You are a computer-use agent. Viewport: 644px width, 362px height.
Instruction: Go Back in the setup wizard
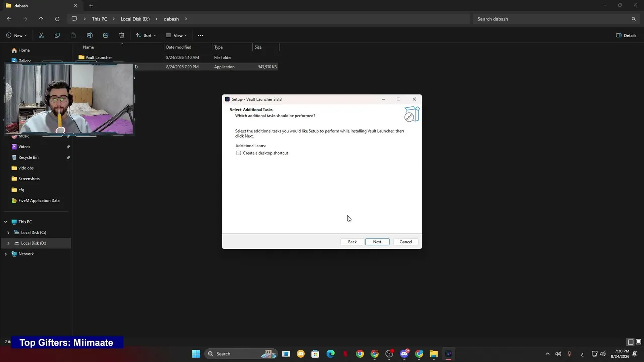(352, 242)
